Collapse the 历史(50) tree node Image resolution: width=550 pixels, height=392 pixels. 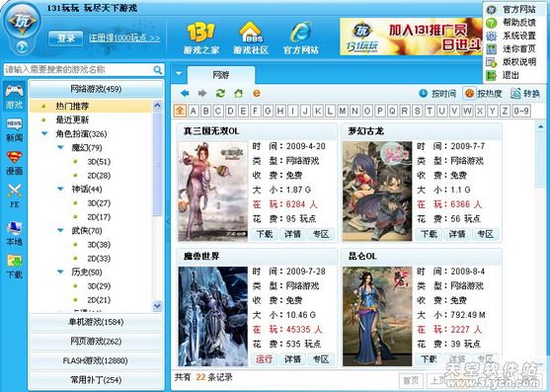coord(60,272)
